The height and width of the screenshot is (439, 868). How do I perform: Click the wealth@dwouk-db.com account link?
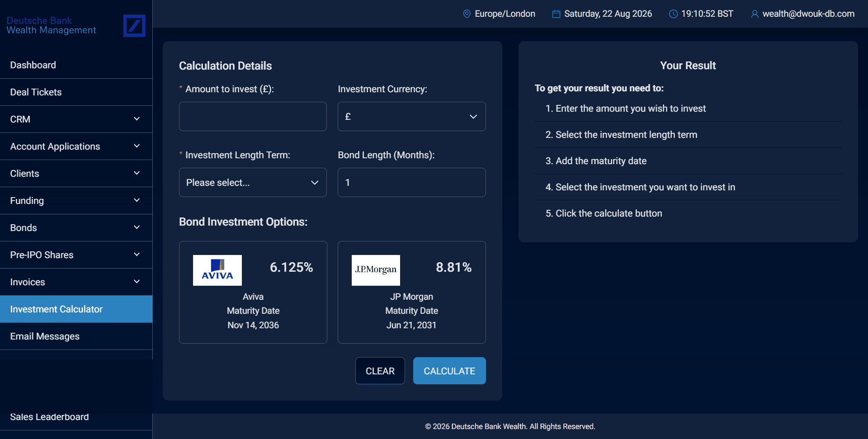pos(808,14)
